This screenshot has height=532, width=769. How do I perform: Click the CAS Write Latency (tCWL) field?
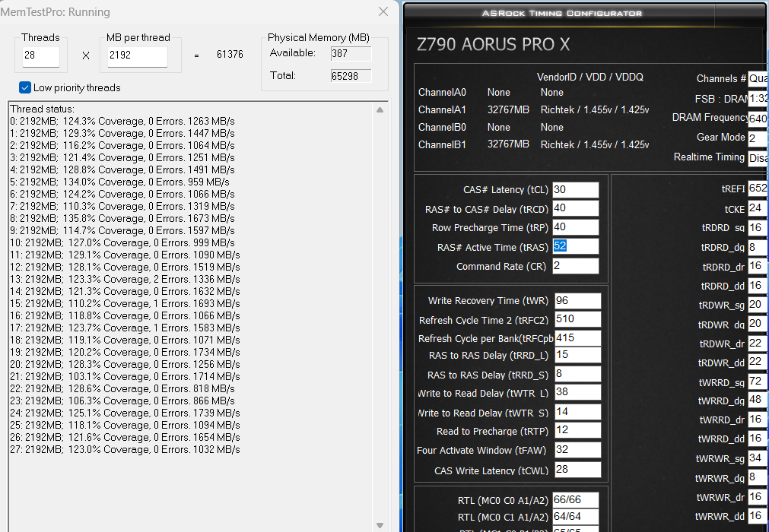tap(578, 469)
